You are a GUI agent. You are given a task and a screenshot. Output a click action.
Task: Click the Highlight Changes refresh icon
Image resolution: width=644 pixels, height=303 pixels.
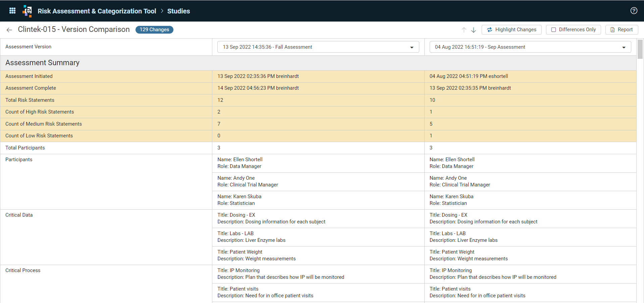(x=489, y=30)
